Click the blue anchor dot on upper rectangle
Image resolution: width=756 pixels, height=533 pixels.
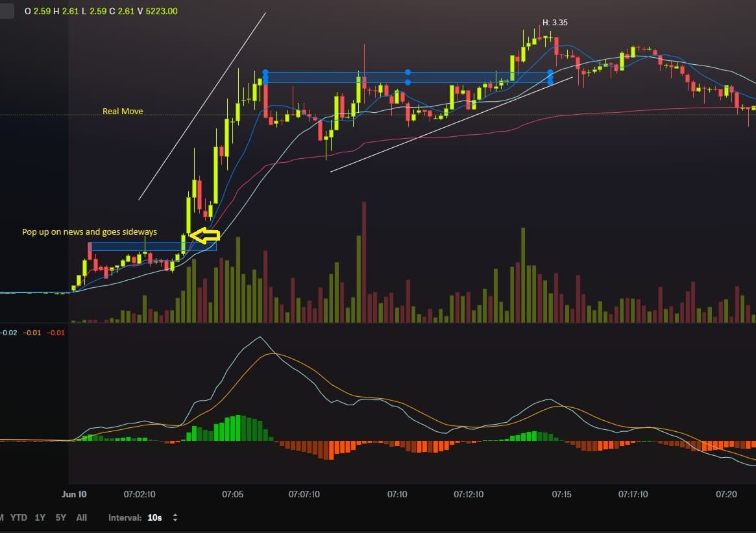pos(408,73)
